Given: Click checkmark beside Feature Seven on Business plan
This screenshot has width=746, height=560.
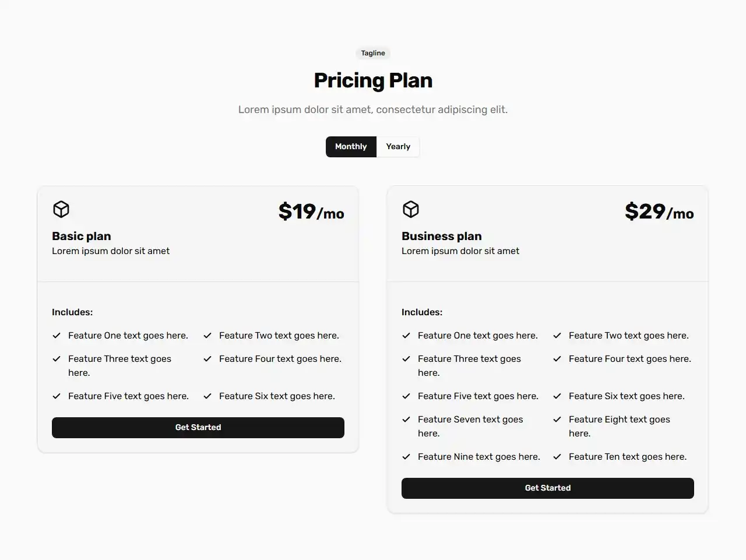Looking at the screenshot, I should coord(406,419).
